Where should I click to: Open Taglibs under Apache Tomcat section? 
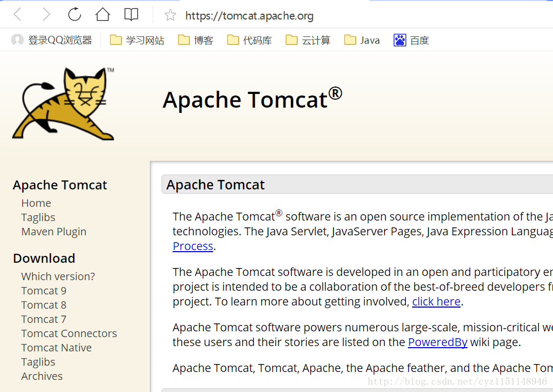pos(38,217)
